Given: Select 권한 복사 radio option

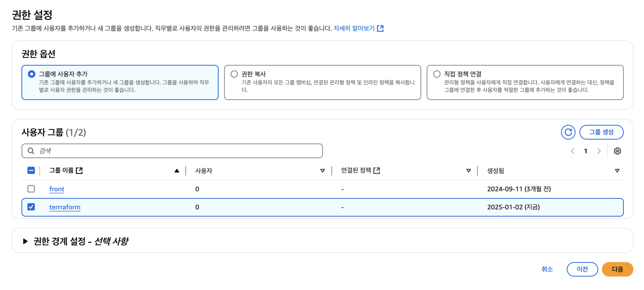Looking at the screenshot, I should (x=234, y=74).
